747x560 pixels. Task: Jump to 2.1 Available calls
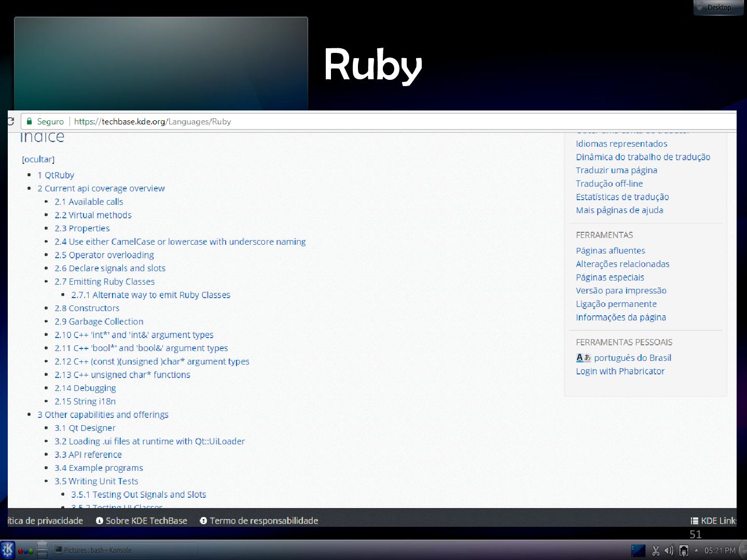(x=89, y=202)
